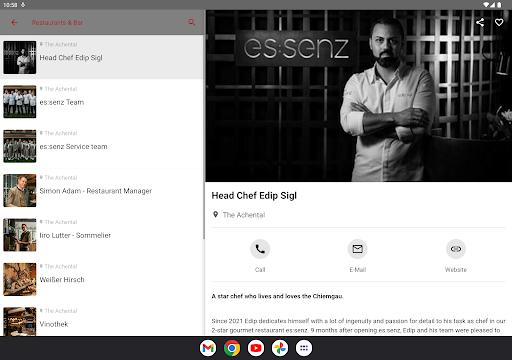Click Iiro Lutter thumbnail photo
This screenshot has height=360, width=512.
[x=20, y=235]
